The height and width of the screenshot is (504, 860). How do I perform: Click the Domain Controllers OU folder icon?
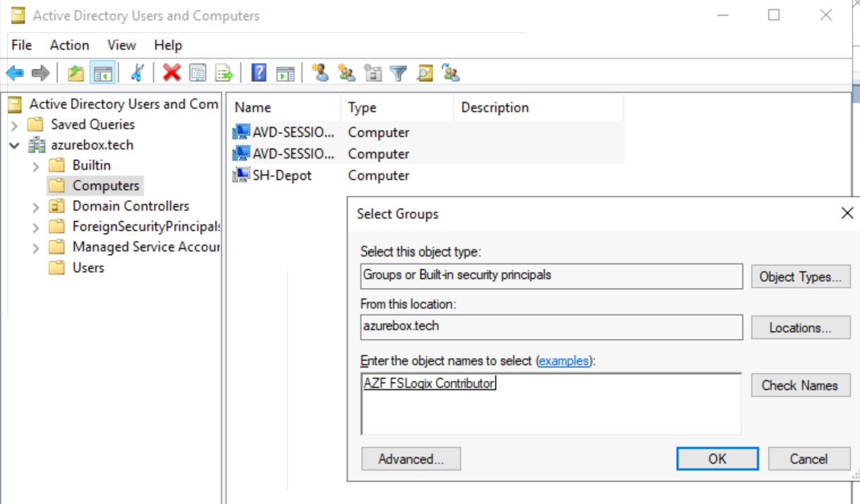(x=57, y=206)
